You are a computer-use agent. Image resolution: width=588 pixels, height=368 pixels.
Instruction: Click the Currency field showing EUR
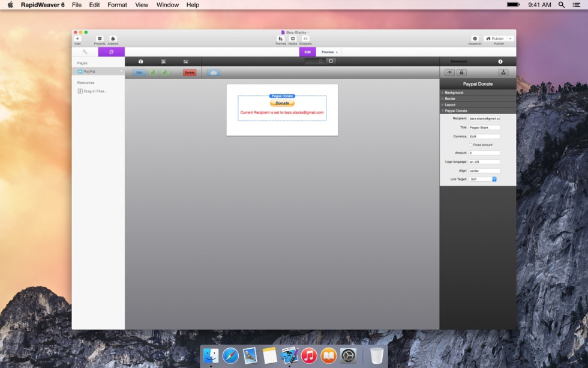[485, 136]
